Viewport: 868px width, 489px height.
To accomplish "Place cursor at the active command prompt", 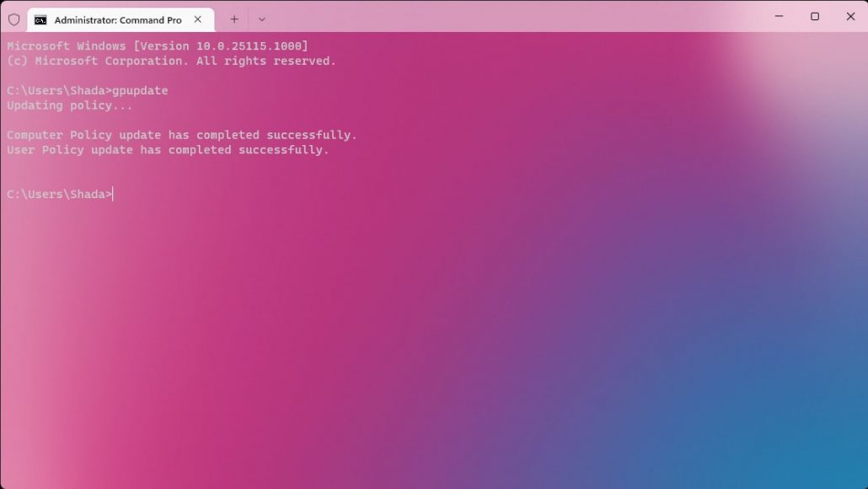I will point(113,194).
